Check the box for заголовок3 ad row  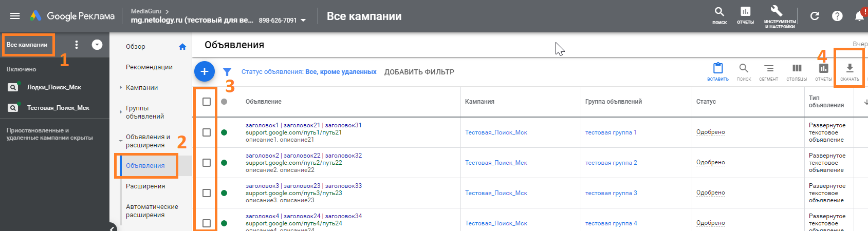coord(207,193)
